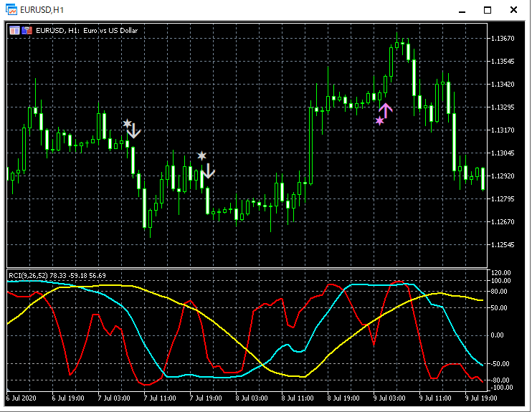Click the EURUSD,H1 chart window icon
Screen dimensions: 532x412
[11, 9]
